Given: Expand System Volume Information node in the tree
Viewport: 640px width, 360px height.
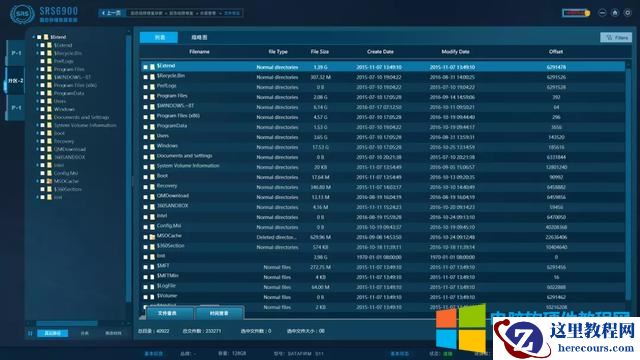Looking at the screenshot, I should pos(38,125).
